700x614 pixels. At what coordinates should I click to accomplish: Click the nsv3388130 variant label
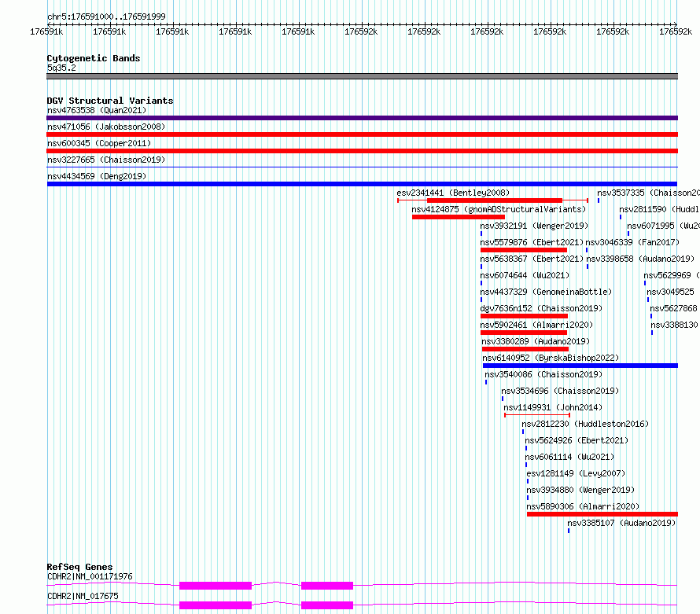675,325
